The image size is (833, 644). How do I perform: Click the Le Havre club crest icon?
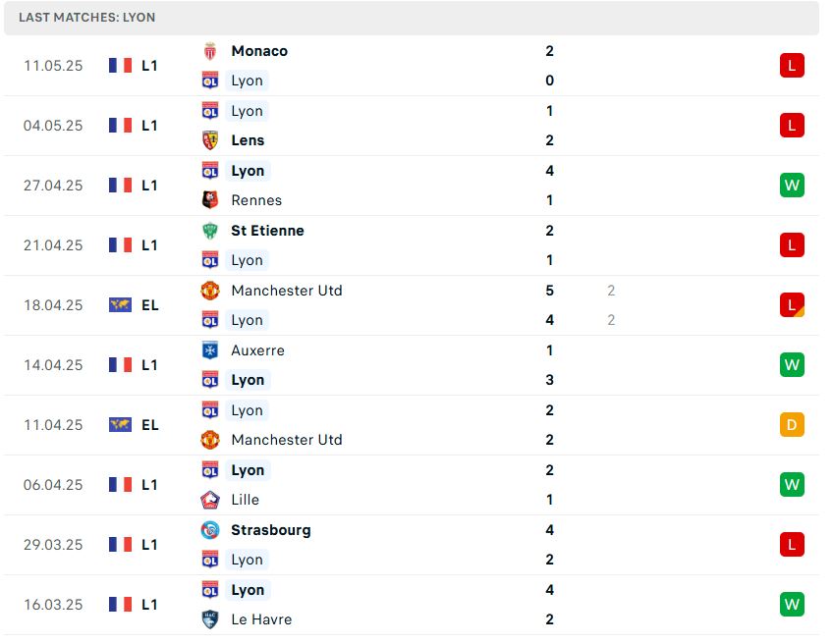coord(210,619)
